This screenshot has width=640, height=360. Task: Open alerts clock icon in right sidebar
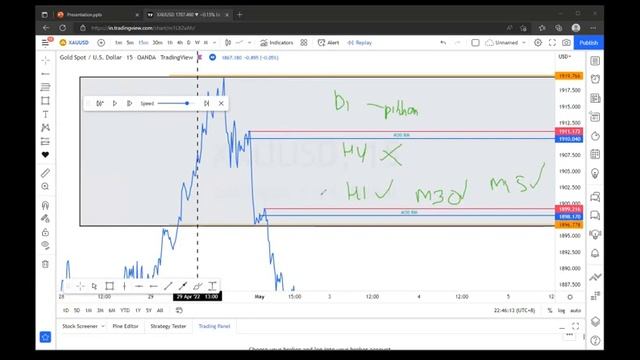pyautogui.click(x=595, y=79)
